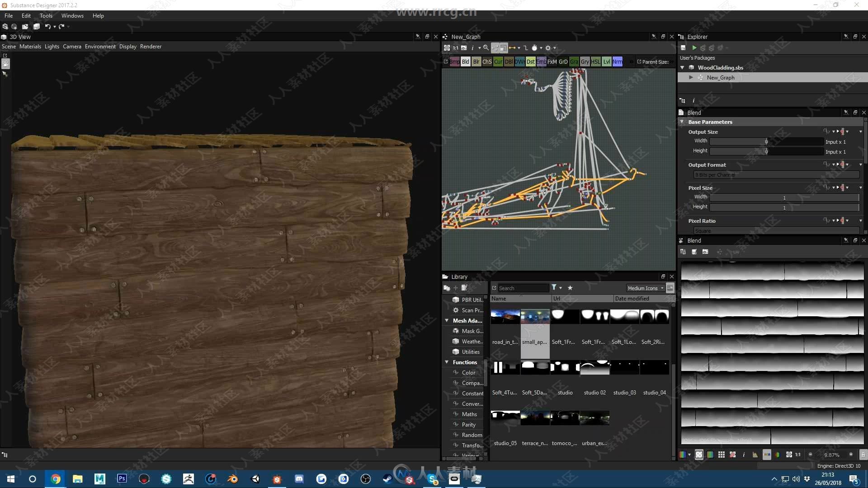This screenshot has height=488, width=868.
Task: Click on WoodCladding.sbs in Explorer panel
Action: click(720, 67)
